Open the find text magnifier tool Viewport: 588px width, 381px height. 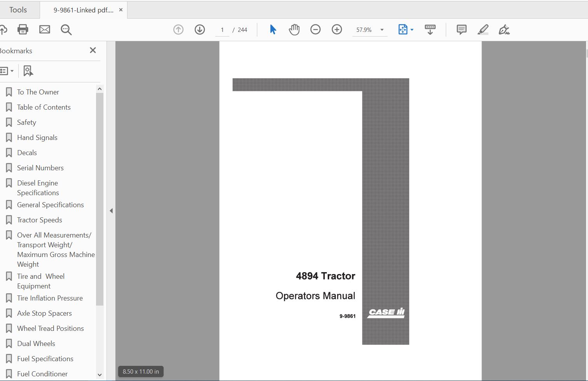(x=66, y=30)
